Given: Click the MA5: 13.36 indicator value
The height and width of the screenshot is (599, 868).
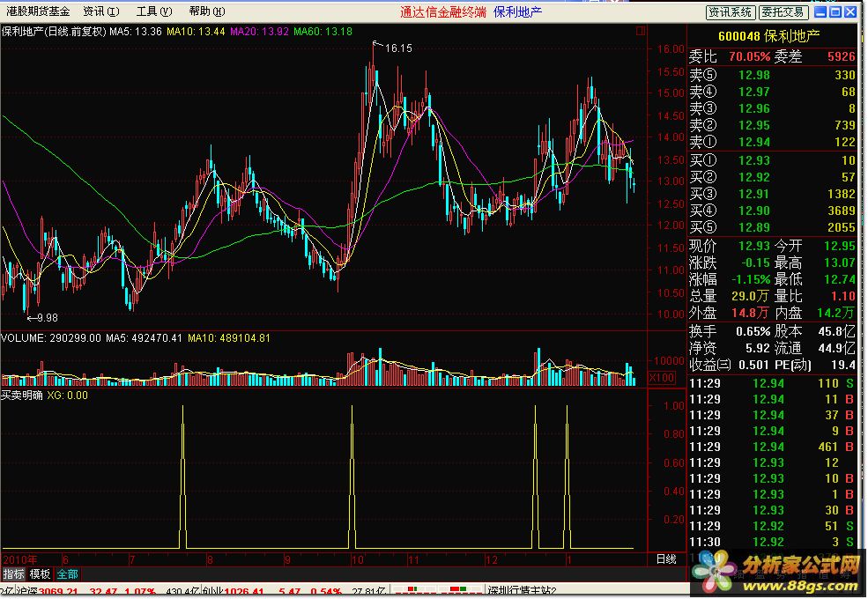Looking at the screenshot, I should (136, 32).
